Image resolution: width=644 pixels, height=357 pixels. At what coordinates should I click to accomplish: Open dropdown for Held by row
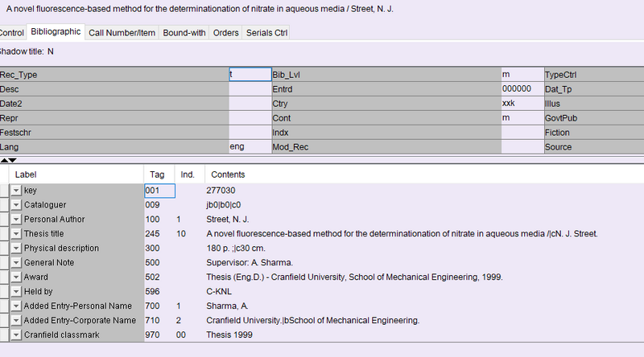pos(15,291)
